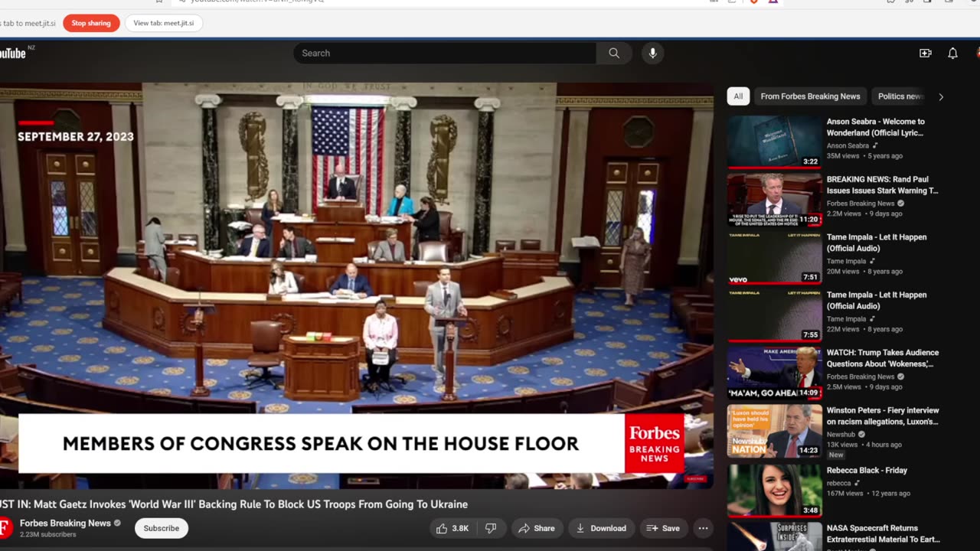Click 'Winston Peters - Fiery interview' title
This screenshot has width=980, height=551.
[x=882, y=416]
